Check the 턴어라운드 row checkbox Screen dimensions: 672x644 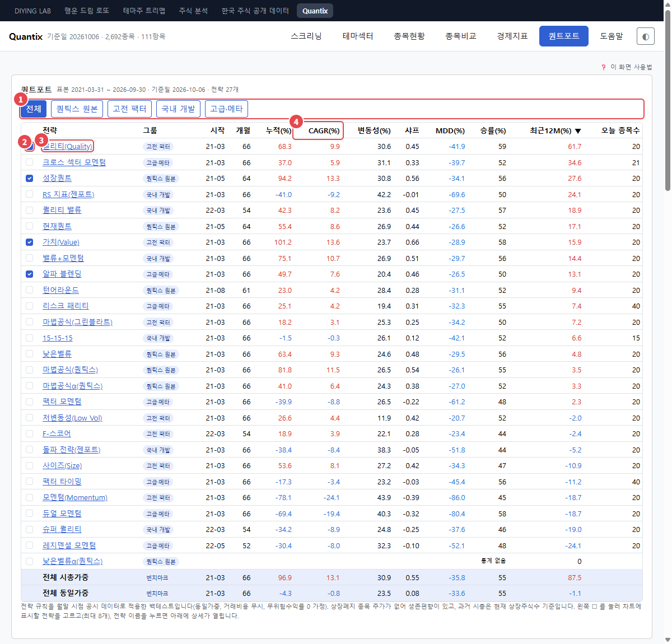29,290
